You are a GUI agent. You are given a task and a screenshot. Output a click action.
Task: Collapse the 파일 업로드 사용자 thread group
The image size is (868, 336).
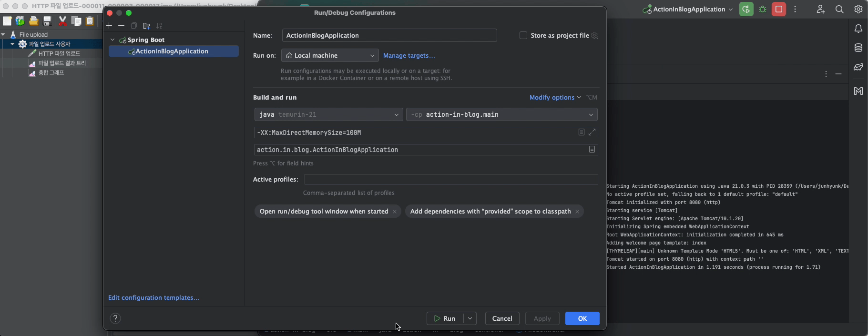12,44
